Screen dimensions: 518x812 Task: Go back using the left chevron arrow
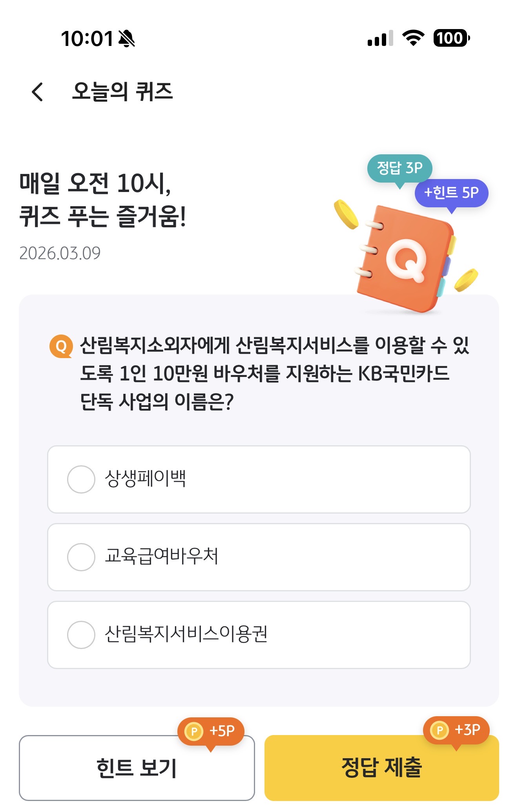coord(37,92)
